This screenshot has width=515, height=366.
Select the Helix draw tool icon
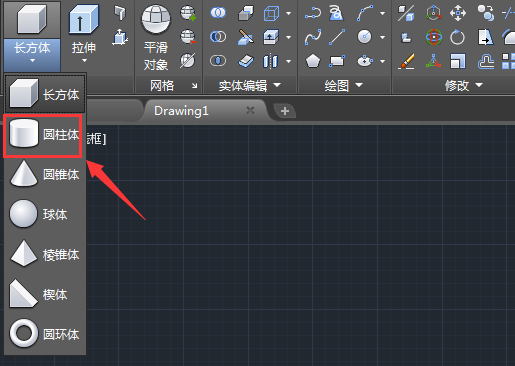pyautogui.click(x=336, y=13)
